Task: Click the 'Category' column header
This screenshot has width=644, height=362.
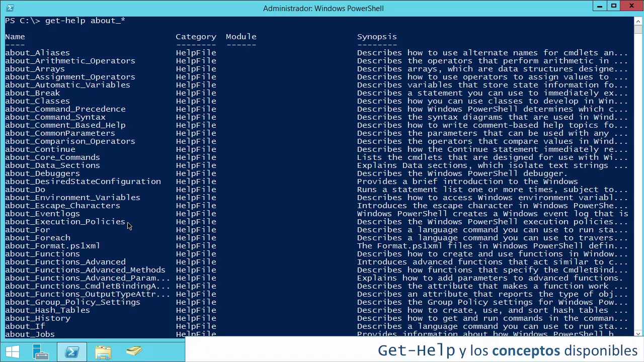Action: (x=196, y=37)
